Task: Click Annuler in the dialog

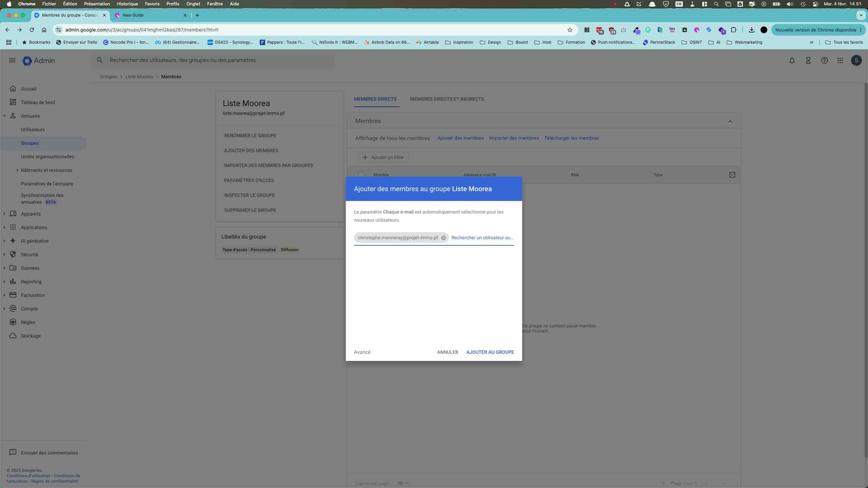Action: pos(447,352)
